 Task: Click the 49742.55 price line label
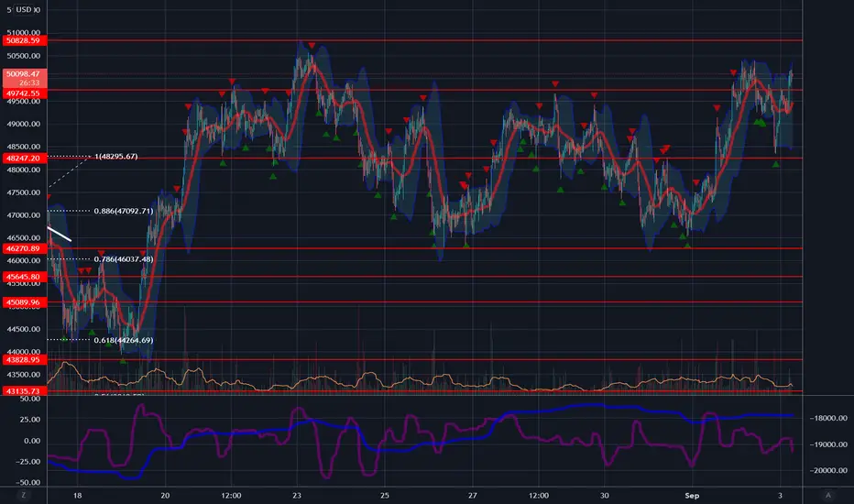[x=25, y=93]
